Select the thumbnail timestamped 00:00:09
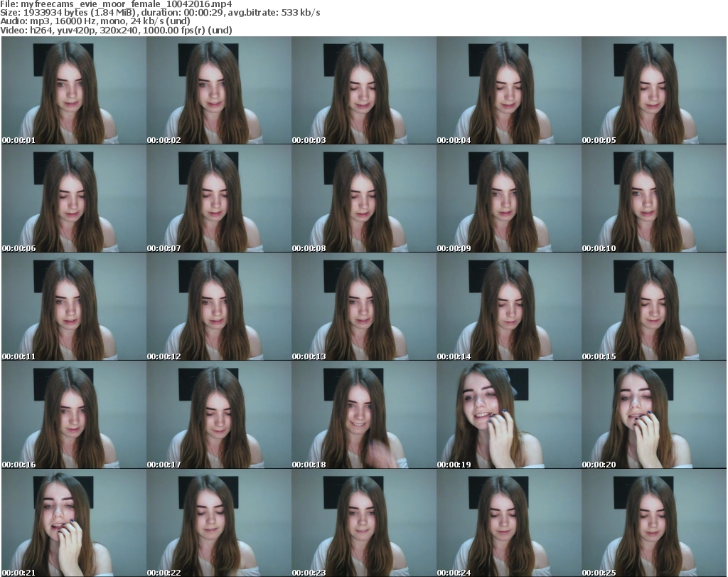 coord(509,198)
